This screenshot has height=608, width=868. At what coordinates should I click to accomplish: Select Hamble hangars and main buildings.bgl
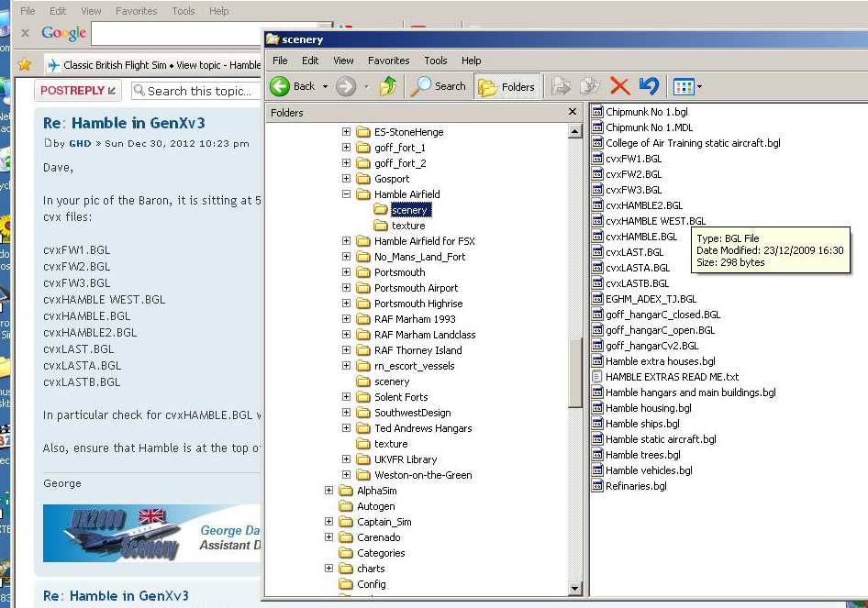pyautogui.click(x=690, y=392)
